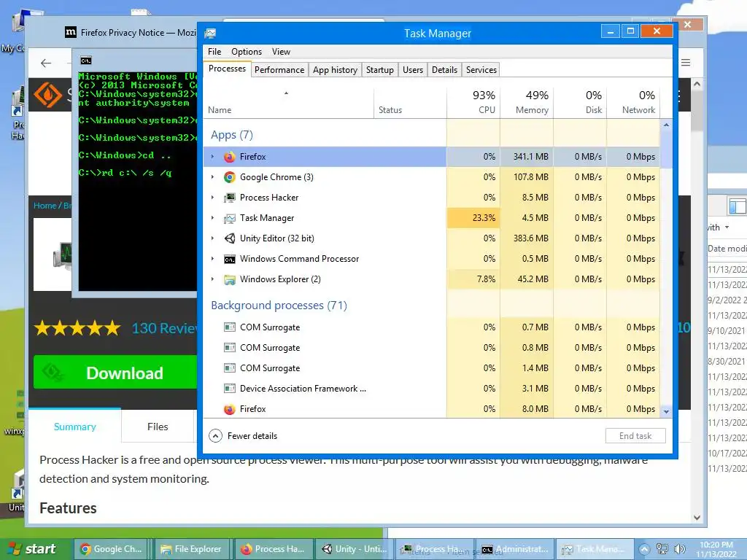Open the View menu
Screen dimensions: 747x560
(281, 52)
